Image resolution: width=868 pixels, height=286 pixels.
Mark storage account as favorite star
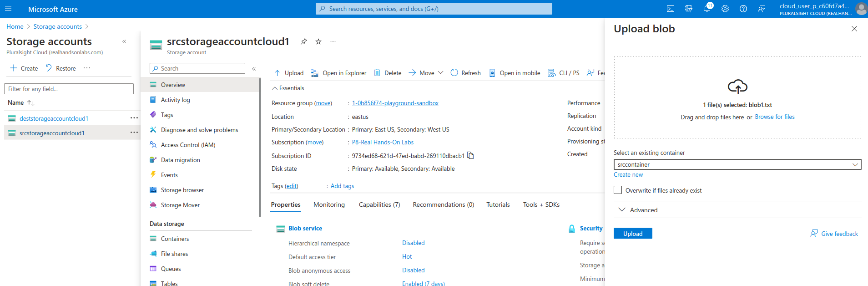click(318, 41)
